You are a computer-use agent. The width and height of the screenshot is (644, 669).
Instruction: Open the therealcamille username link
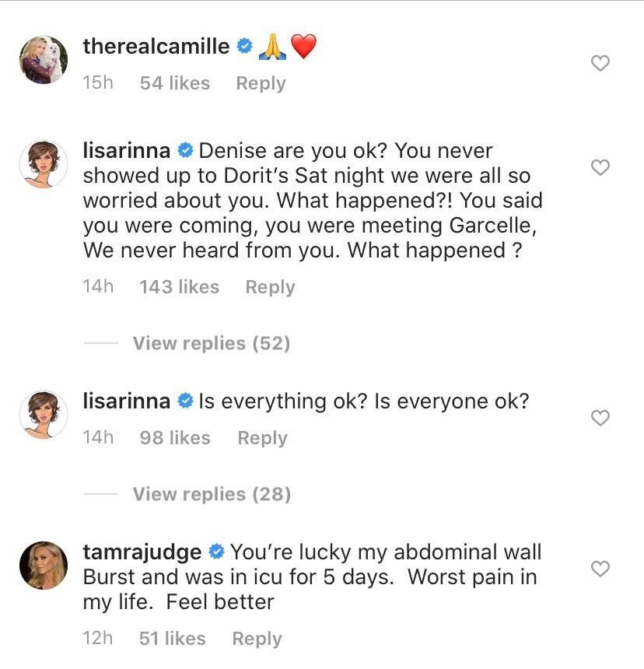click(x=156, y=47)
